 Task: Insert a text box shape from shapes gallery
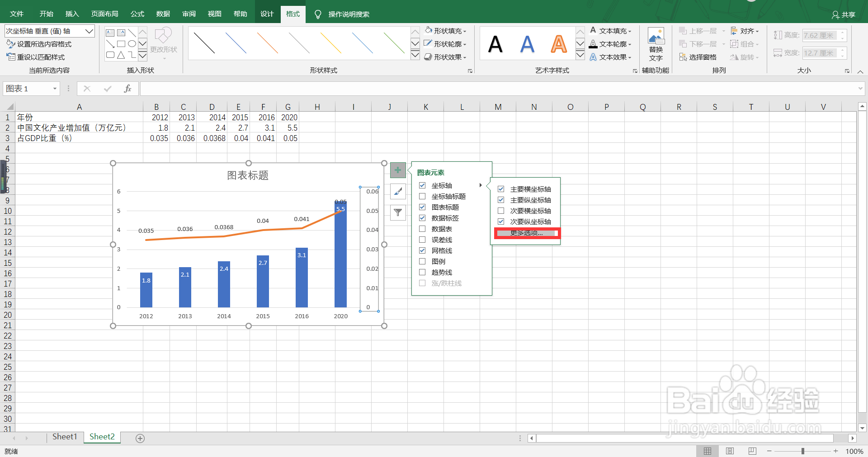pyautogui.click(x=110, y=33)
